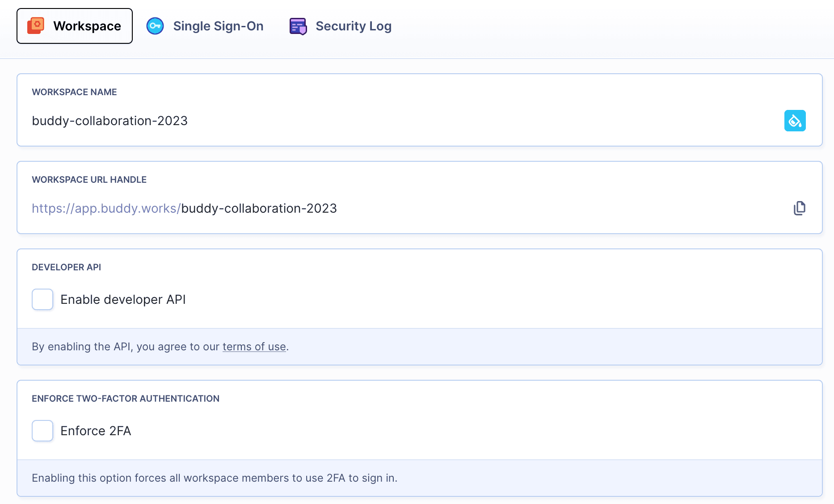
Task: Click the Enable developer API label
Action: 123,299
